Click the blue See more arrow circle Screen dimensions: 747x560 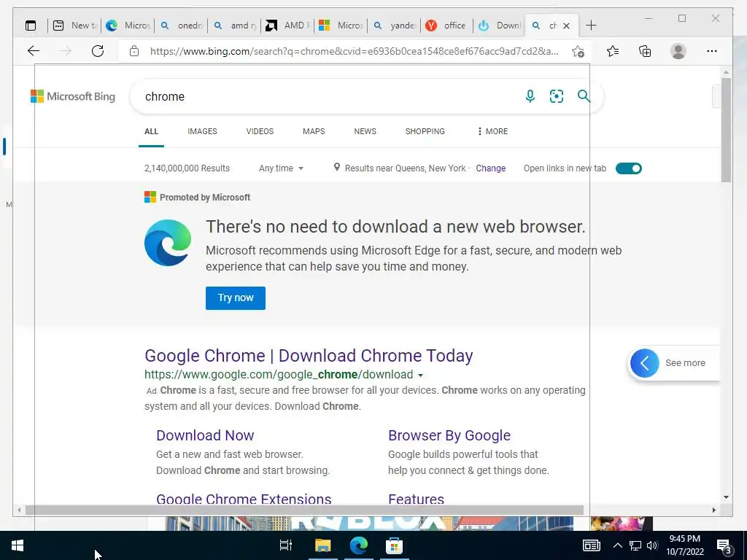tap(645, 363)
